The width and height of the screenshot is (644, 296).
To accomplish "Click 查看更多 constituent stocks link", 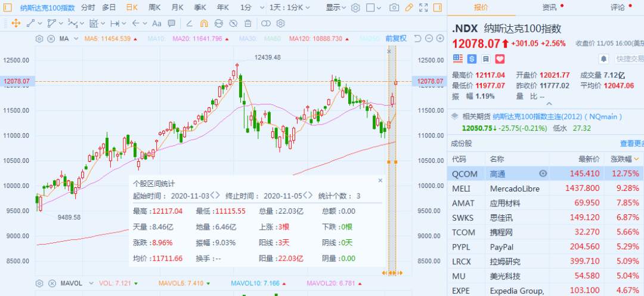I will coord(631,143).
